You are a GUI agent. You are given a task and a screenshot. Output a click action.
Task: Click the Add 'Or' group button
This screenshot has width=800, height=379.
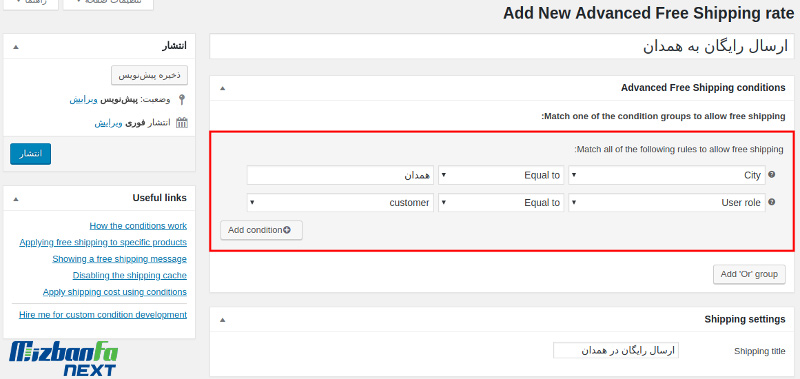pyautogui.click(x=748, y=274)
